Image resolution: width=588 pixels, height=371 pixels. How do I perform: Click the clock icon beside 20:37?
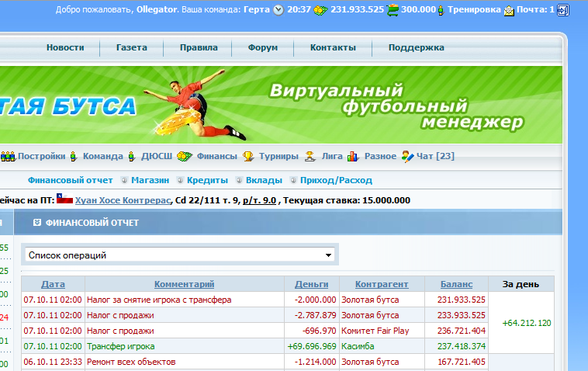tap(278, 10)
